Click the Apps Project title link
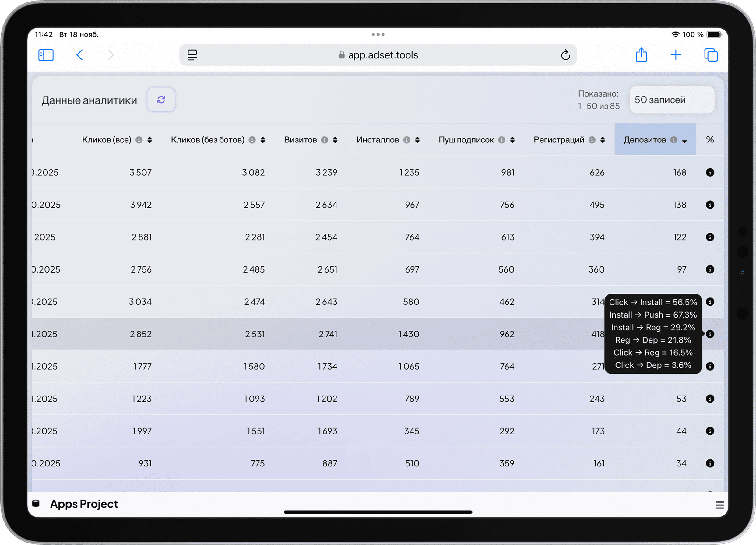756x545 pixels. [84, 504]
